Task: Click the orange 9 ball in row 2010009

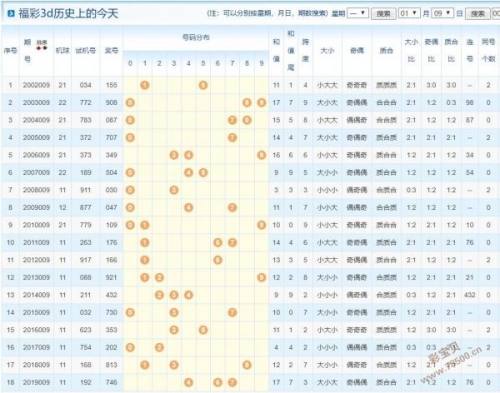Action: point(262,225)
